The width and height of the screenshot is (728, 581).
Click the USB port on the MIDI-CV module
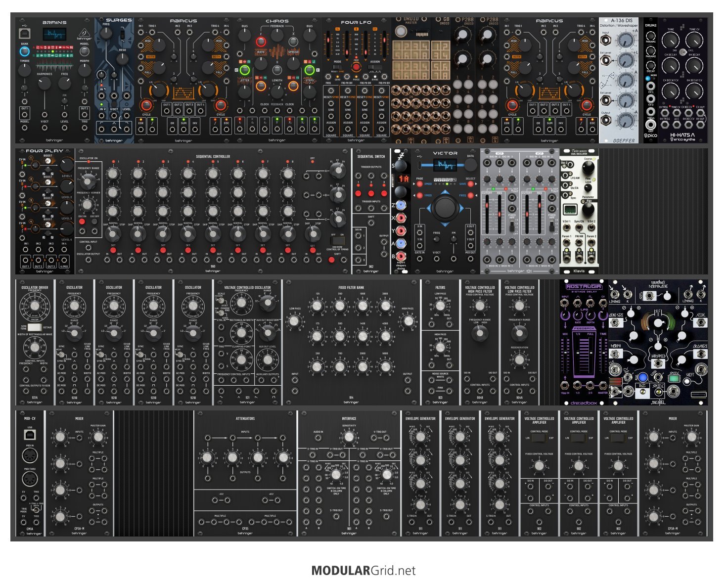click(30, 435)
